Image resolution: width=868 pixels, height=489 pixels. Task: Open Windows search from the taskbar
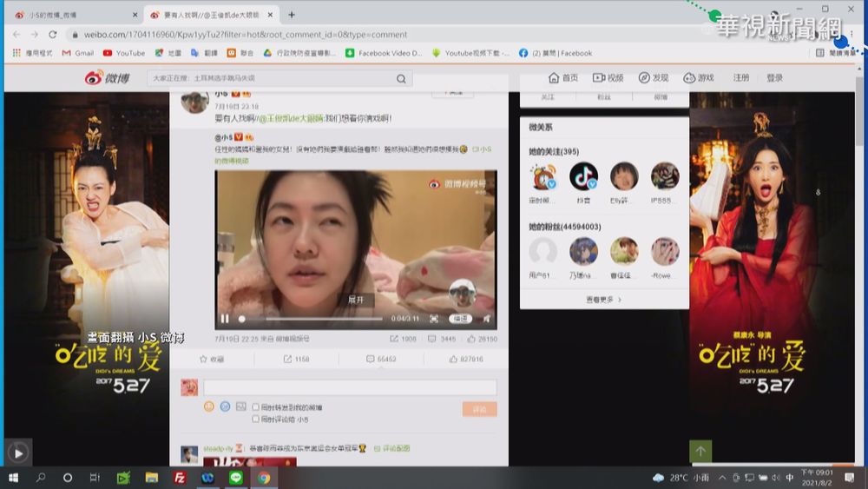tap(41, 478)
